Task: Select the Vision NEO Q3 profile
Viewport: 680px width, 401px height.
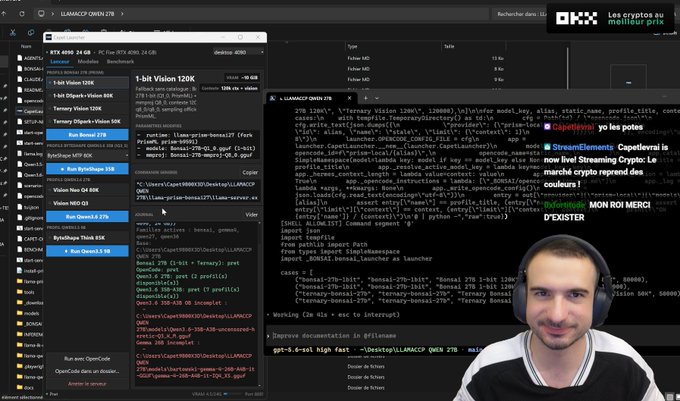Action: [87, 203]
